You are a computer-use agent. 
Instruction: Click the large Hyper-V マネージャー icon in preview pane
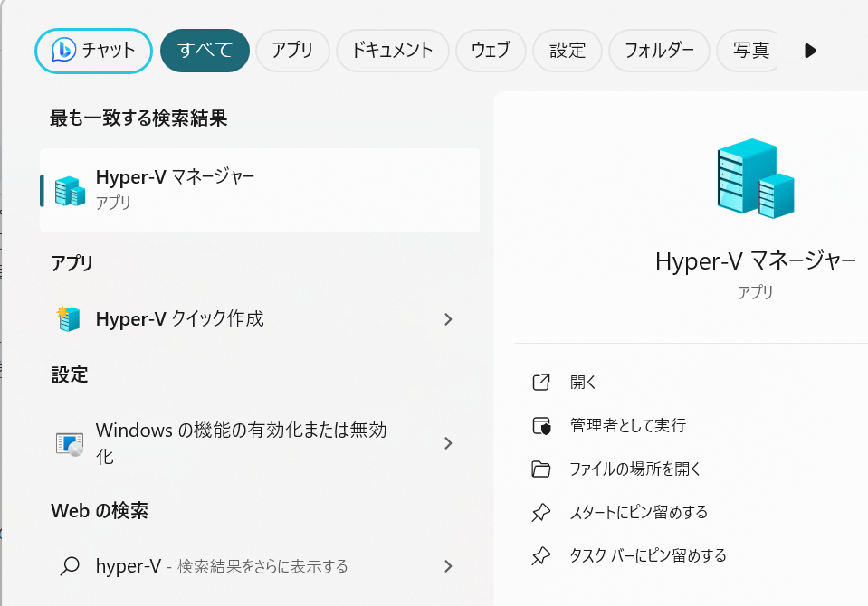tap(756, 178)
